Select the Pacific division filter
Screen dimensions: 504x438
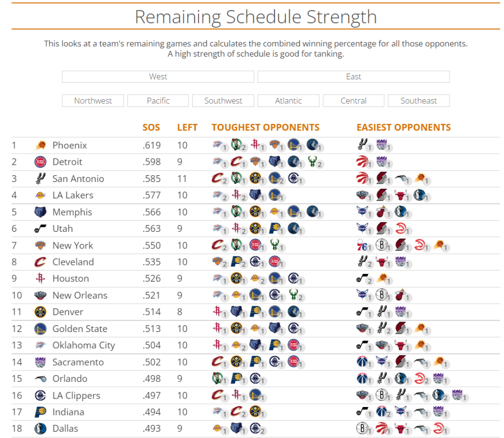click(x=158, y=101)
